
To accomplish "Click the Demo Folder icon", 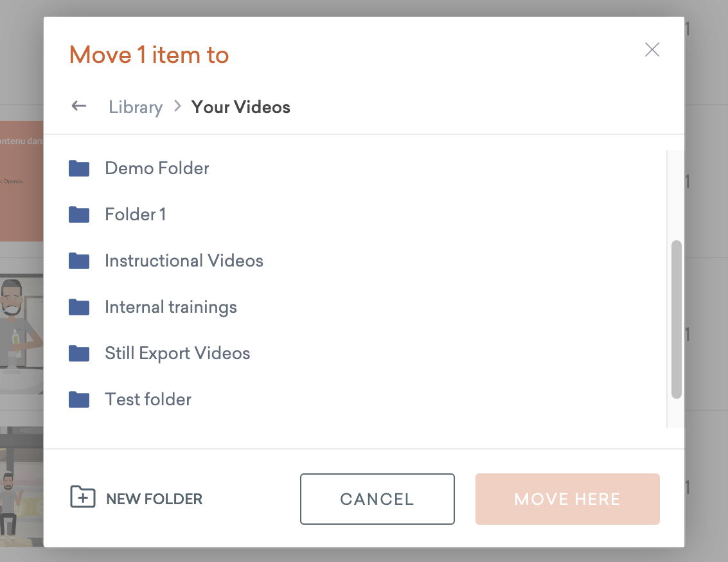I will (x=79, y=168).
